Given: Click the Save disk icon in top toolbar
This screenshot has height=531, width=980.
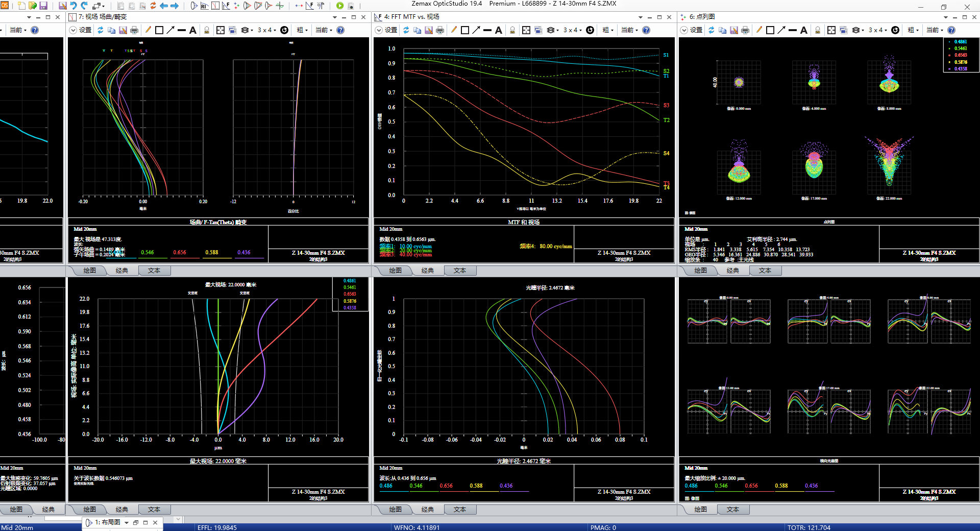Looking at the screenshot, I should click(43, 6).
